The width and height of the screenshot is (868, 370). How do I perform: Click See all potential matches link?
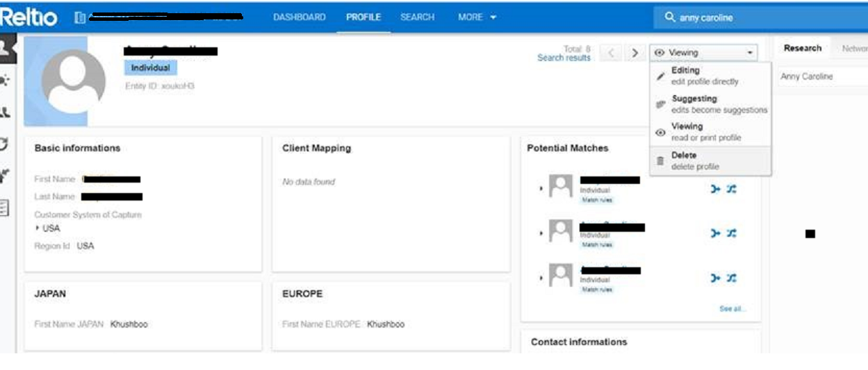click(732, 309)
